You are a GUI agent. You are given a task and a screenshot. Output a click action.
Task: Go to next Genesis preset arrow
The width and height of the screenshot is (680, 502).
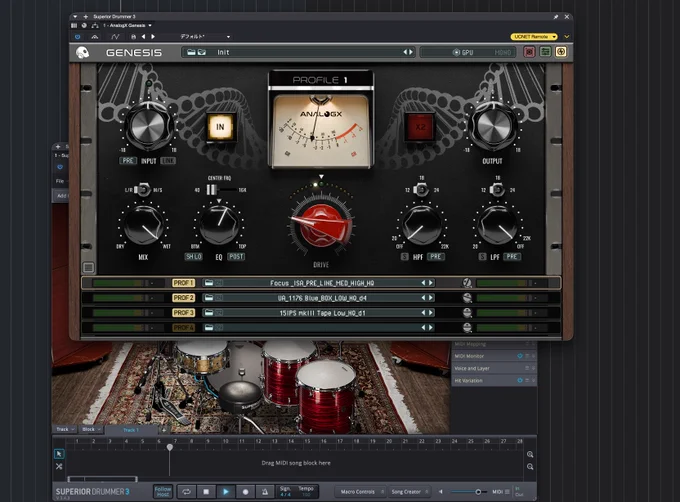click(x=411, y=52)
